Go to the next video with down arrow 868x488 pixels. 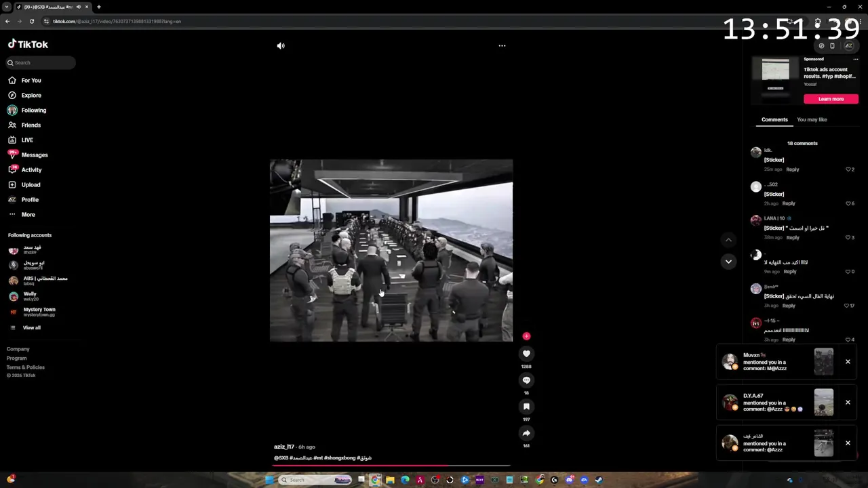tap(728, 261)
